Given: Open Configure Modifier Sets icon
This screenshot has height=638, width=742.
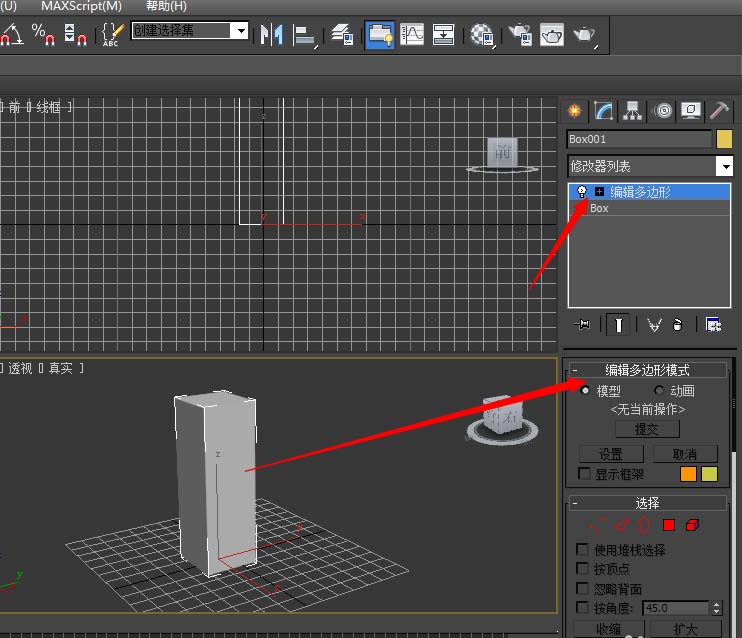Looking at the screenshot, I should coord(713,324).
